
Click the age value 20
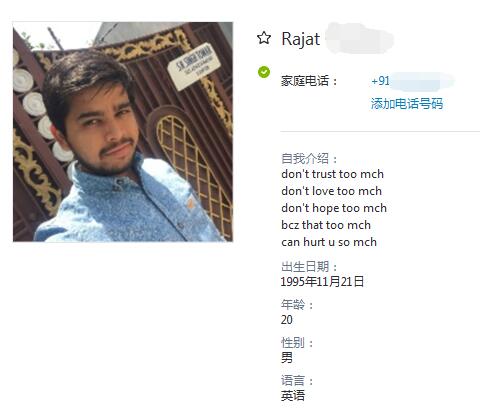pos(287,320)
